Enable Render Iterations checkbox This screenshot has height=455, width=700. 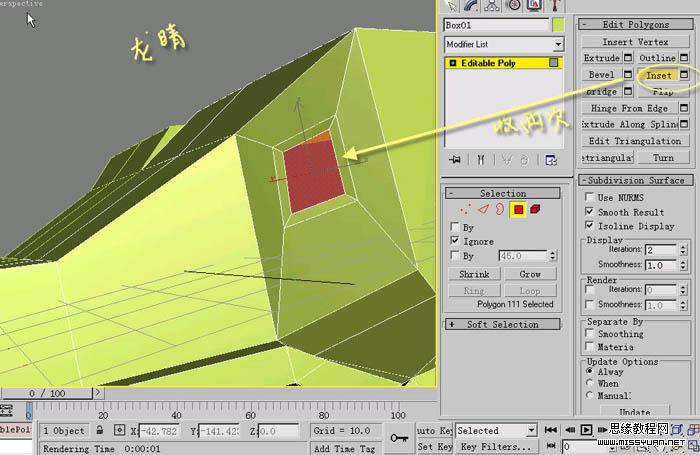pos(590,290)
